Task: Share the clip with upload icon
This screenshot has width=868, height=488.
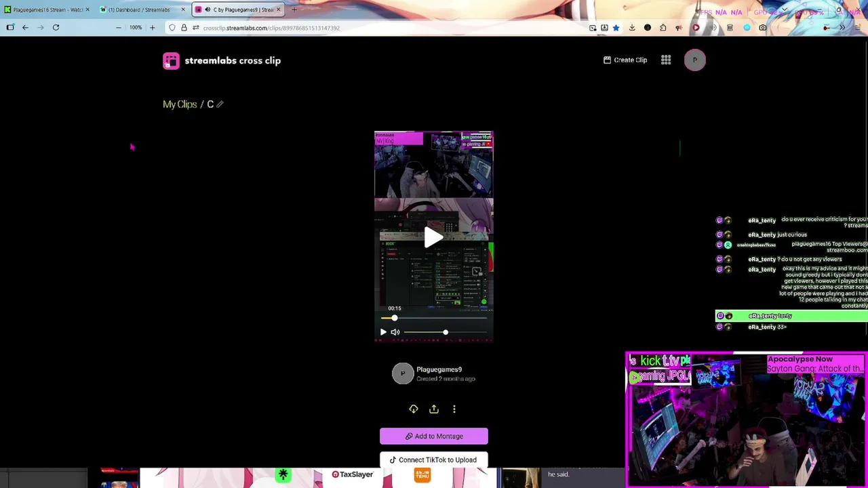Action: coord(434,409)
